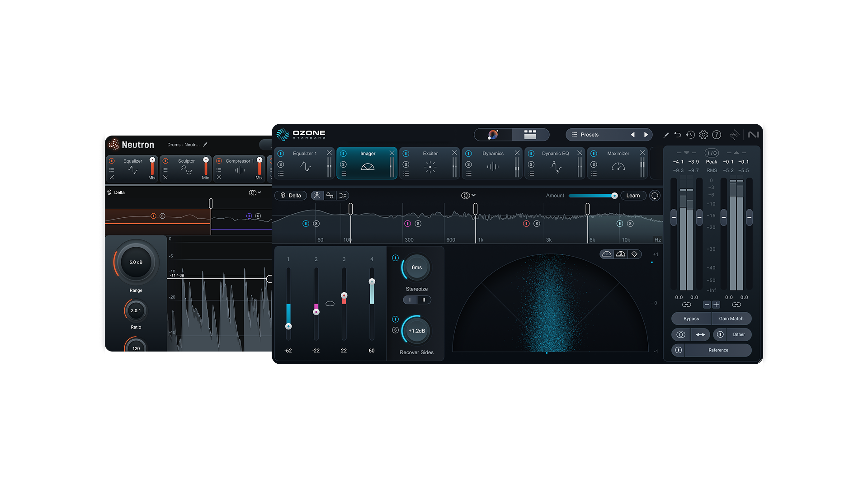This screenshot has width=868, height=488.
Task: Toggle power for the Maximizer module
Action: (x=594, y=154)
